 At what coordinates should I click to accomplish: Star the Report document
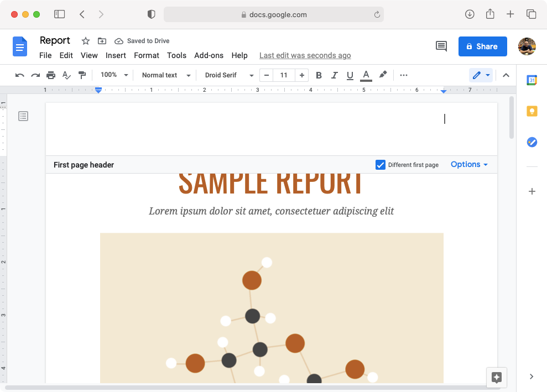click(x=86, y=41)
